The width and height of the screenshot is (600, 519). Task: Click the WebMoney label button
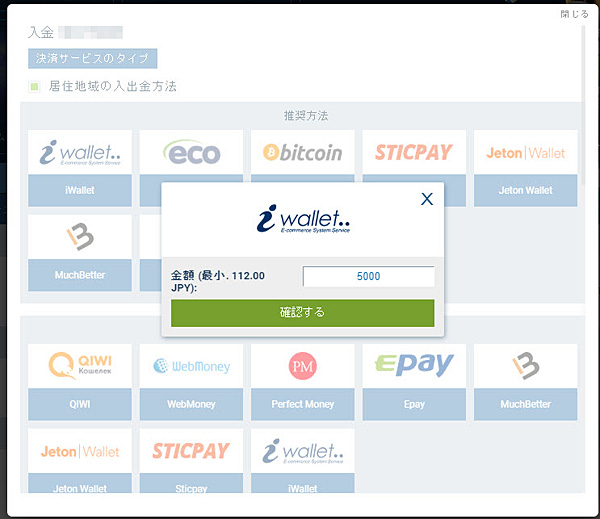pyautogui.click(x=191, y=405)
